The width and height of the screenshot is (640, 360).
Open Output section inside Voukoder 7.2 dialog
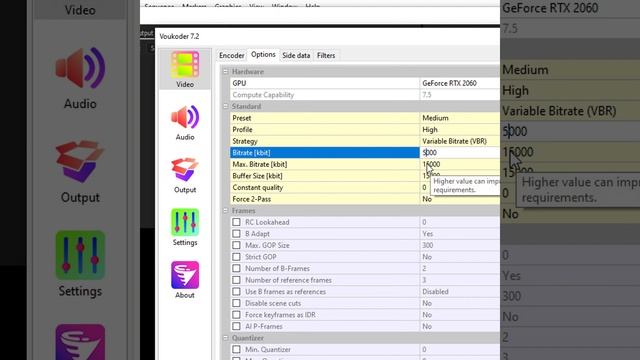[185, 175]
